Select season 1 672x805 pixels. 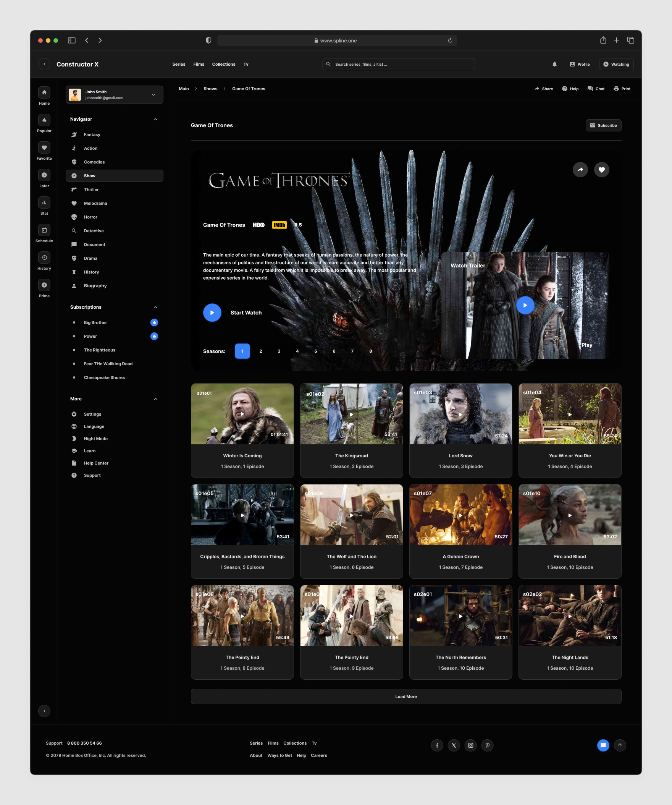click(242, 351)
